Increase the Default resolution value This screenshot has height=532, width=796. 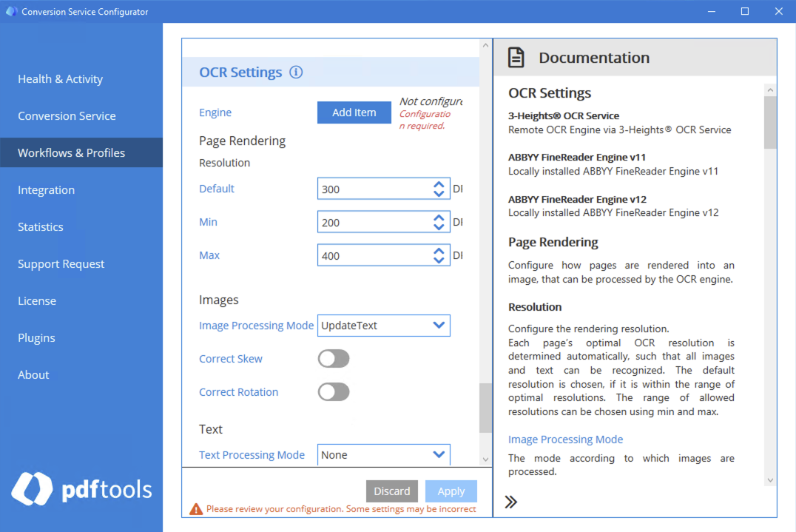pyautogui.click(x=439, y=184)
